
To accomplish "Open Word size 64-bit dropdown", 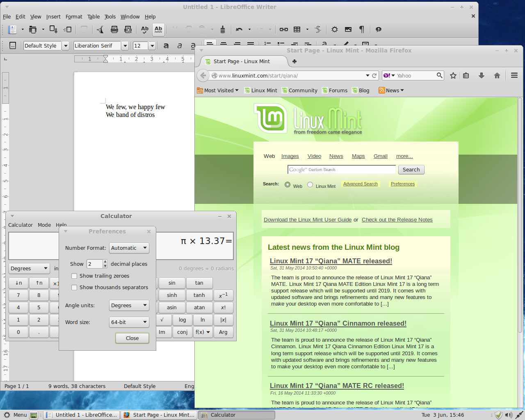I will tap(129, 322).
